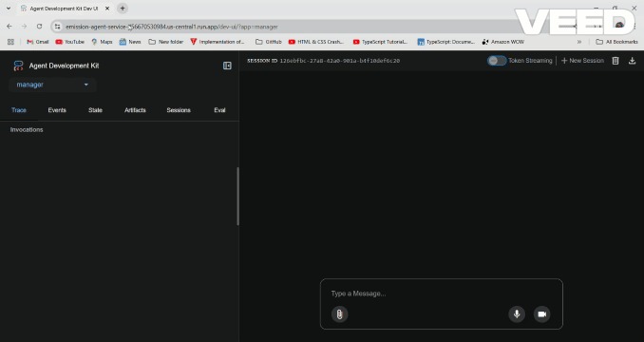Collapse the side panel icon
The image size is (644, 342).
click(227, 66)
